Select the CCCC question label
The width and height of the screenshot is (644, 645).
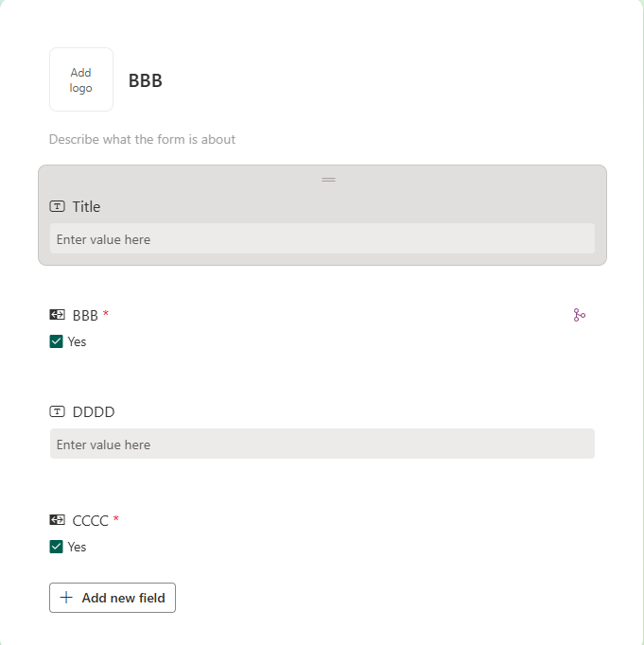(90, 521)
